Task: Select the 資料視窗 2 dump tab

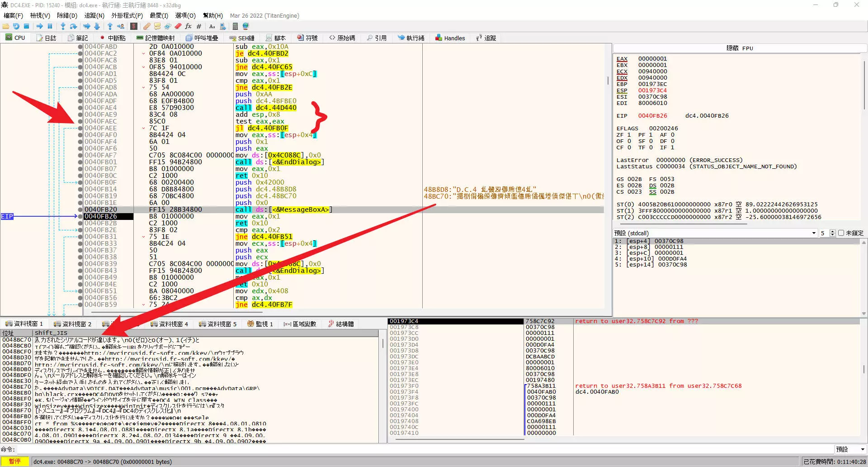Action: (x=72, y=324)
